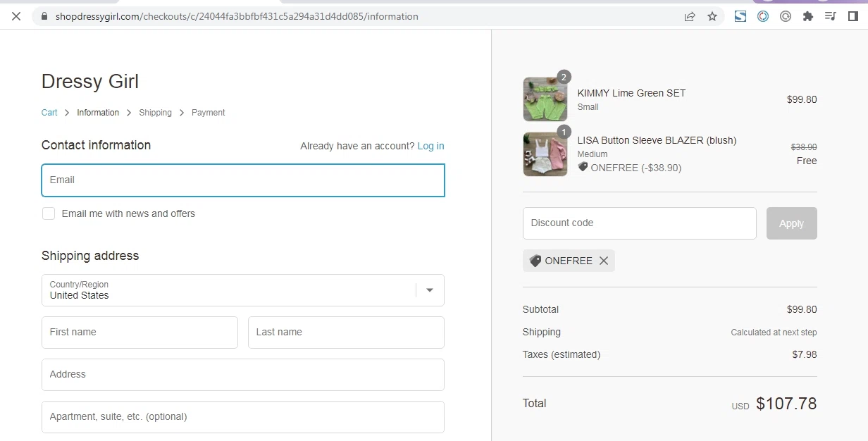Open Dressy Girl store heading
The width and height of the screenshot is (868, 441).
(90, 81)
